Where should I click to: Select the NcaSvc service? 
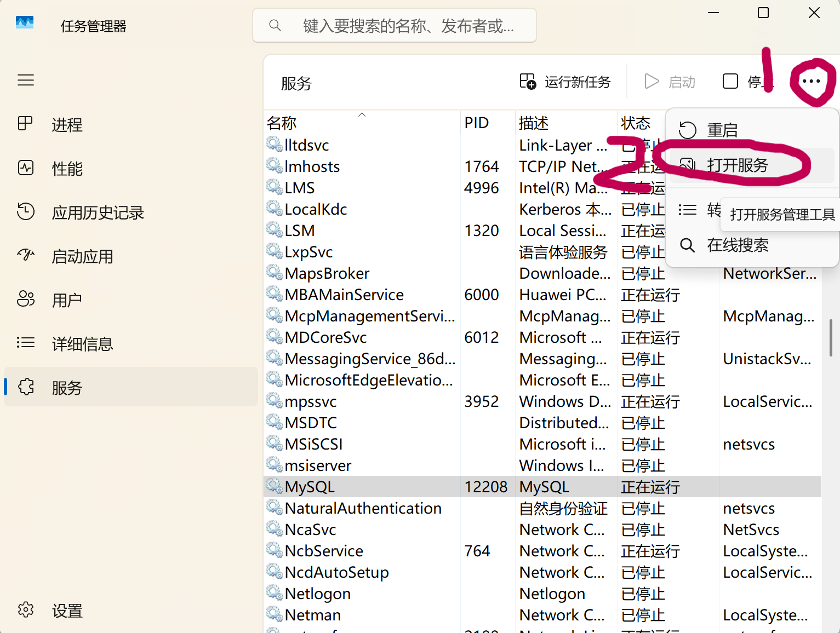542,530
